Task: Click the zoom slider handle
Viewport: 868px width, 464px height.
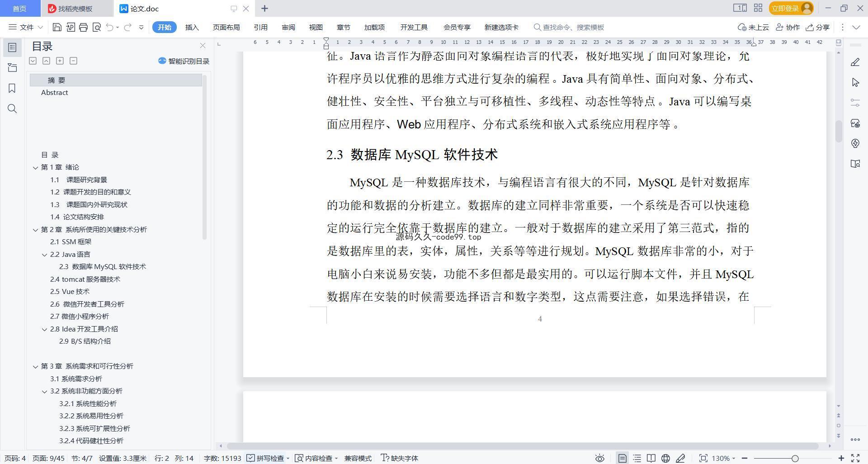Action: pyautogui.click(x=795, y=458)
